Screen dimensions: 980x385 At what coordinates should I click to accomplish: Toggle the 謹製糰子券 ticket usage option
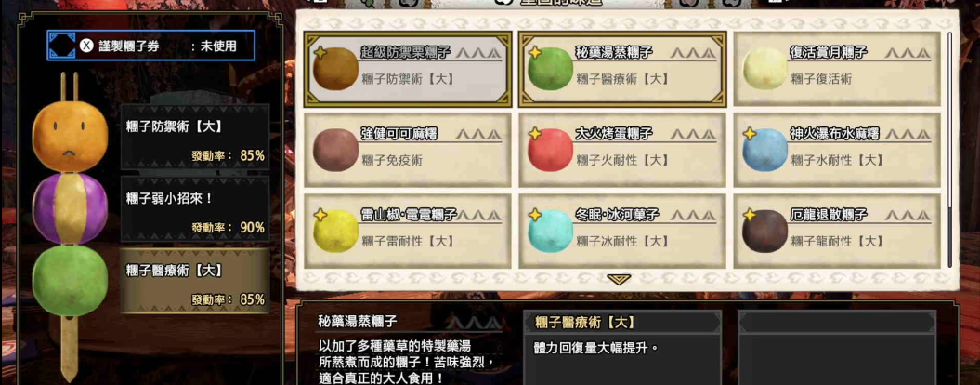pyautogui.click(x=151, y=46)
